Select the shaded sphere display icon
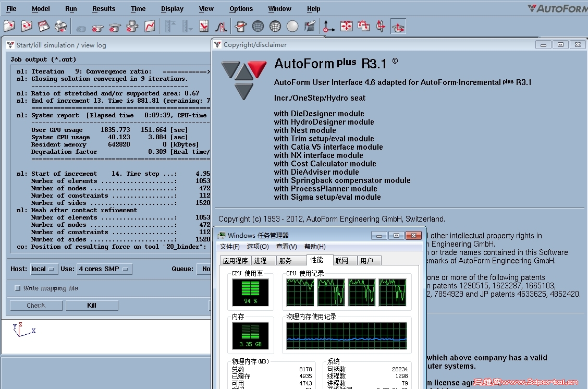The width and height of the screenshot is (588, 389). (x=292, y=26)
